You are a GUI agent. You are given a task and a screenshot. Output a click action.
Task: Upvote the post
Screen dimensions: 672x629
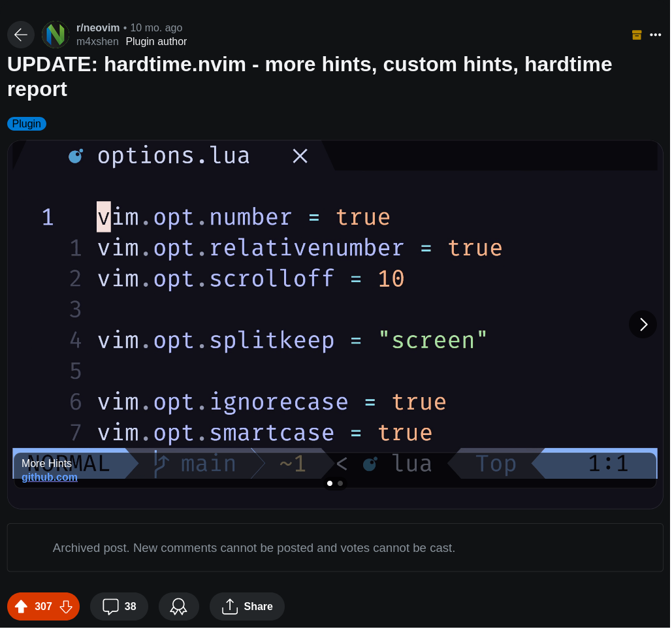(x=21, y=607)
